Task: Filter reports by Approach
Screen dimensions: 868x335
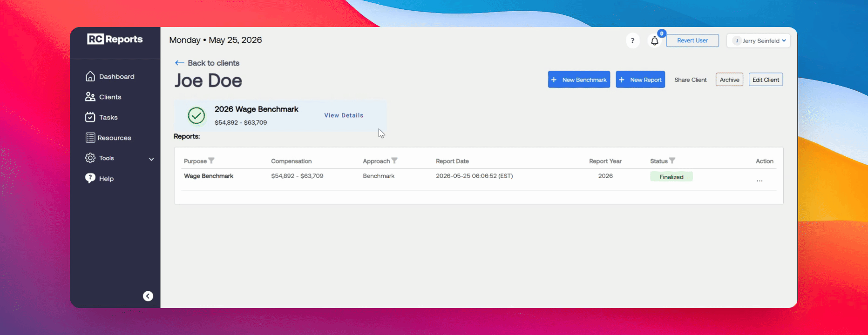Action: pyautogui.click(x=394, y=161)
